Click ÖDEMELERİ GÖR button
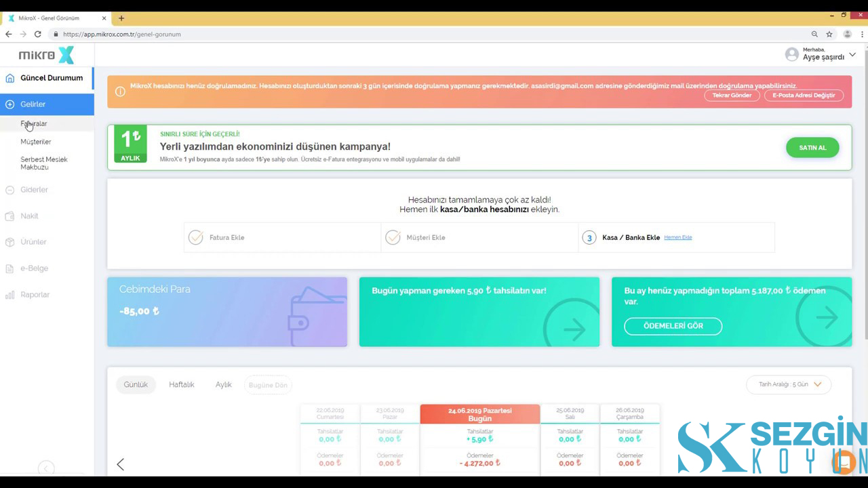This screenshot has height=488, width=868. point(673,326)
